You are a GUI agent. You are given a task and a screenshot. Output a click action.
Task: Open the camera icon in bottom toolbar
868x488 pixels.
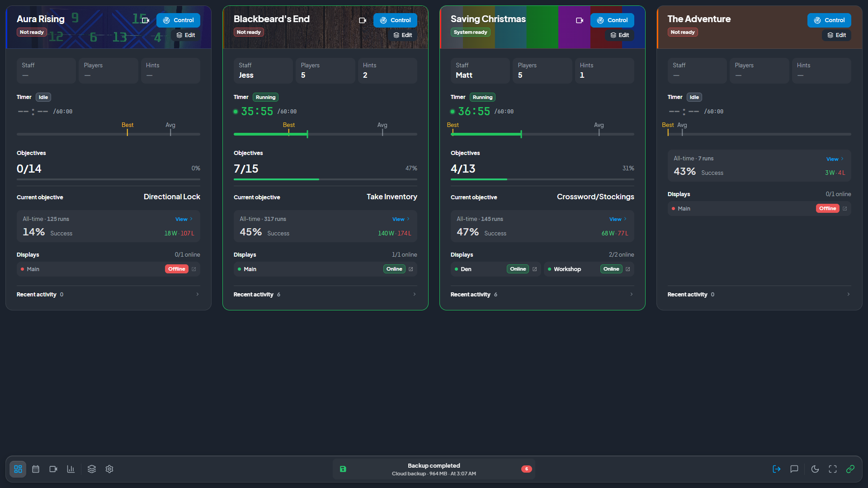(x=53, y=469)
